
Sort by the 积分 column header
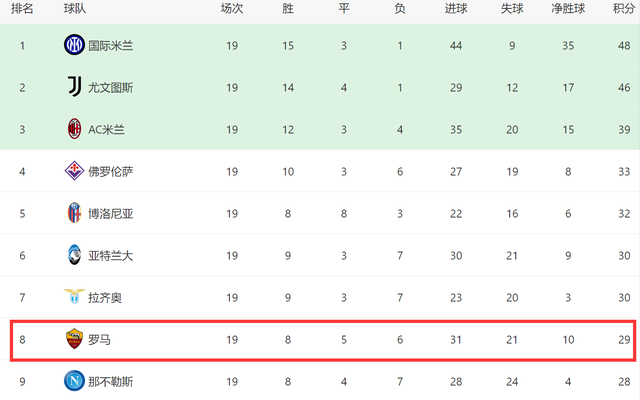[624, 8]
